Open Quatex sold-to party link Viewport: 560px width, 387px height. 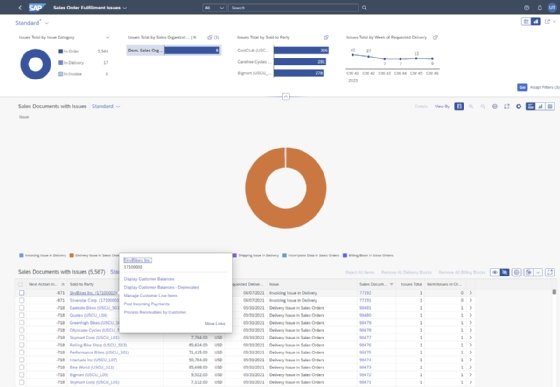point(88,315)
